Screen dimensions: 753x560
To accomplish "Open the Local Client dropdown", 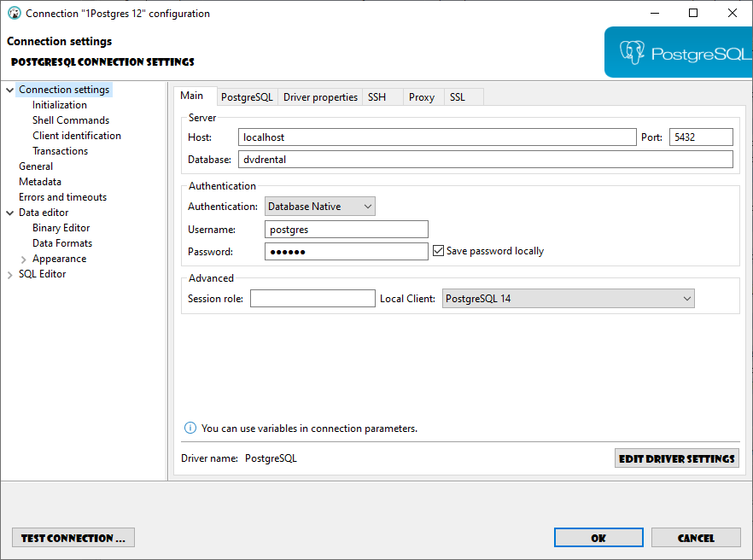I will coord(568,299).
